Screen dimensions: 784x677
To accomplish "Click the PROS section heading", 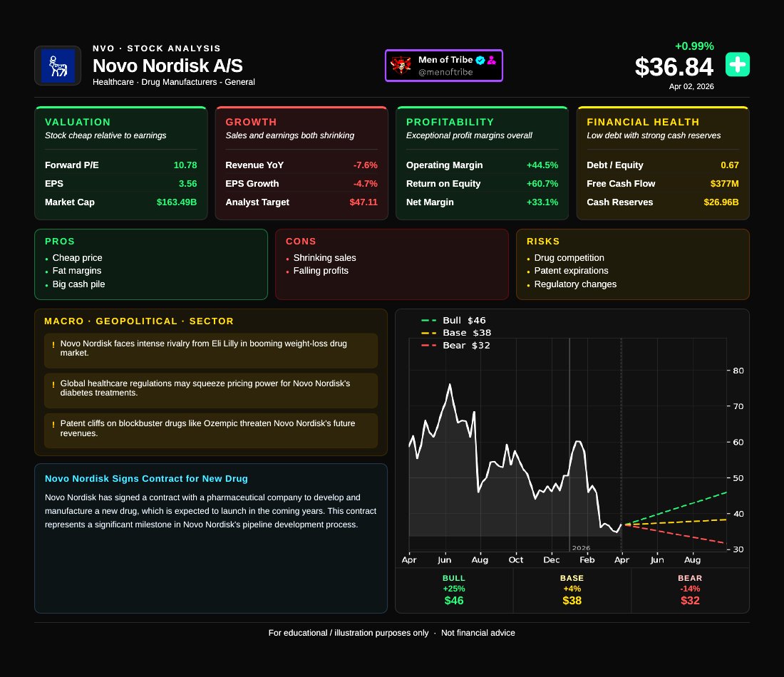I will [x=59, y=241].
